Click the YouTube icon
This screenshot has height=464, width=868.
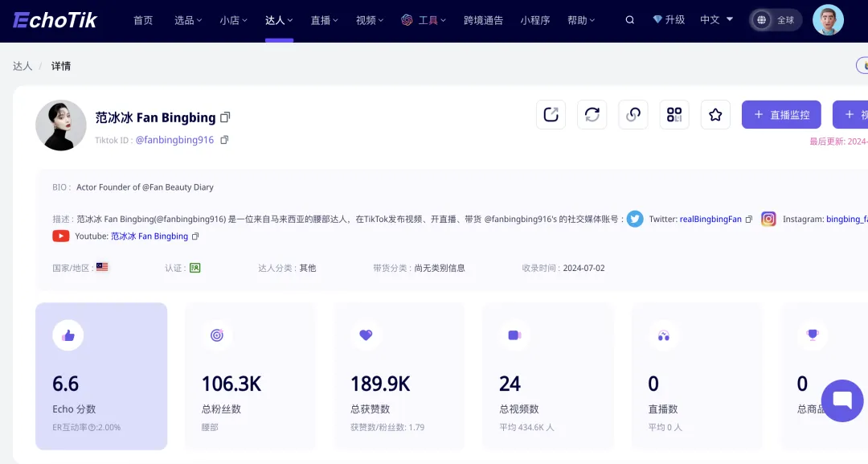(61, 236)
